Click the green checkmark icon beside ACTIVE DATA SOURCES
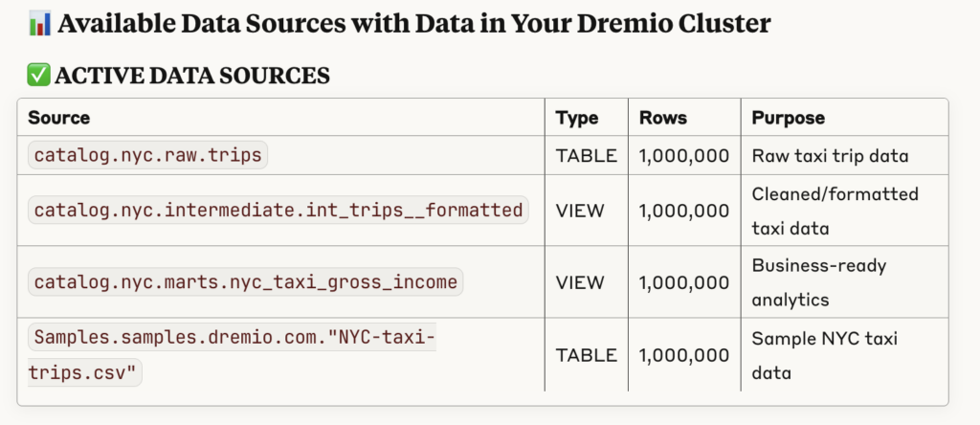980x425 pixels. [x=38, y=76]
